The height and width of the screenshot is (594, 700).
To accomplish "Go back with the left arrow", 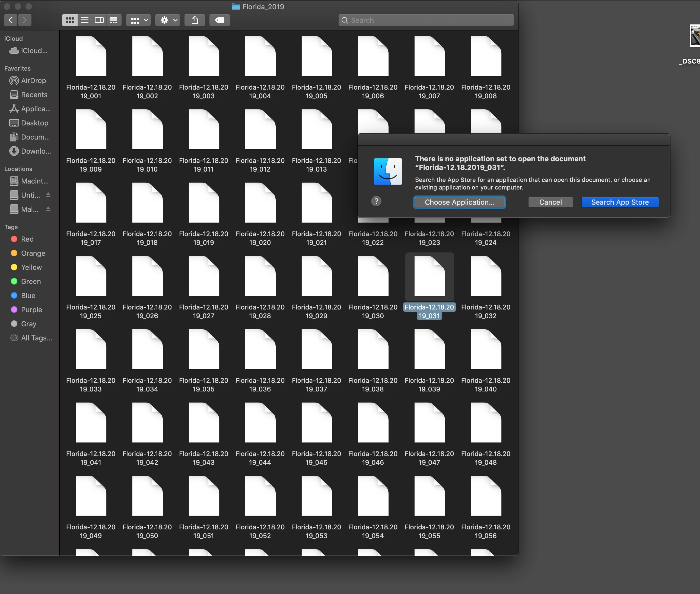I will click(x=11, y=20).
